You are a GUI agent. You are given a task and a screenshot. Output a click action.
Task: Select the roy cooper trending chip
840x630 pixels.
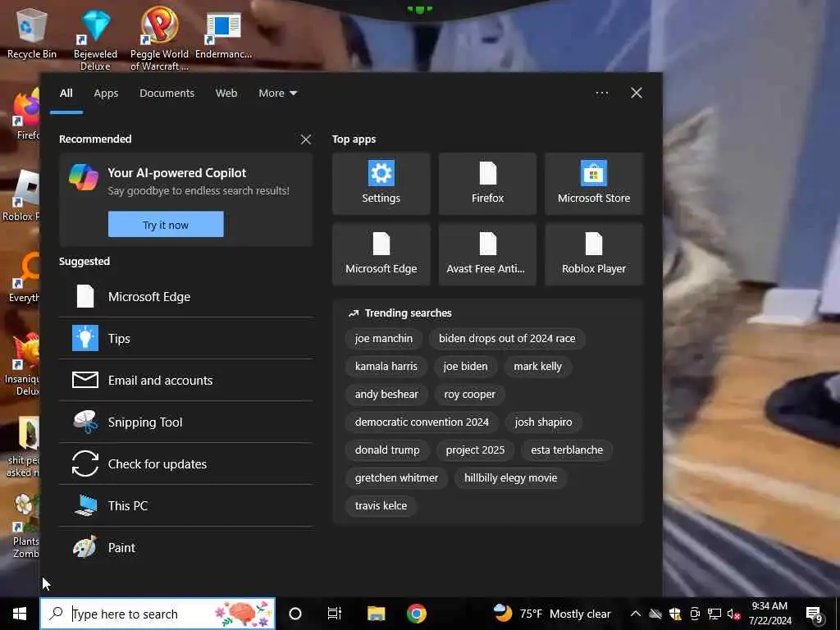tap(470, 395)
